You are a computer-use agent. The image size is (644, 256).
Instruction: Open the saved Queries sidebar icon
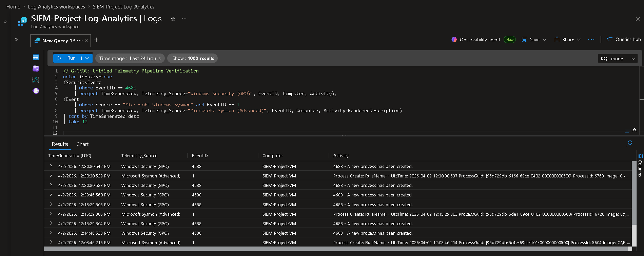point(36,68)
